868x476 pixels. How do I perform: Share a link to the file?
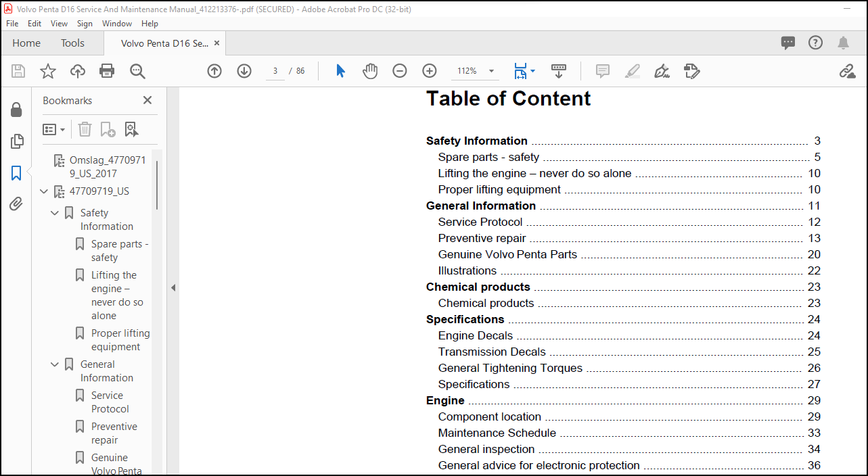click(x=847, y=71)
